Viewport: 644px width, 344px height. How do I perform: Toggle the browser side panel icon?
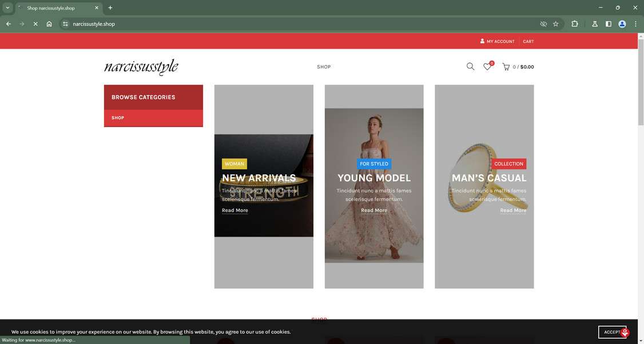pyautogui.click(x=609, y=24)
